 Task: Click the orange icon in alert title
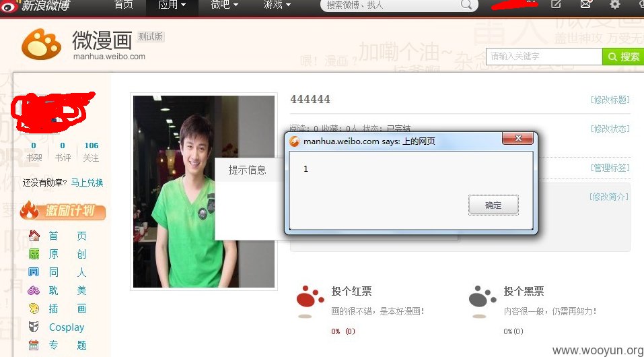click(x=294, y=141)
